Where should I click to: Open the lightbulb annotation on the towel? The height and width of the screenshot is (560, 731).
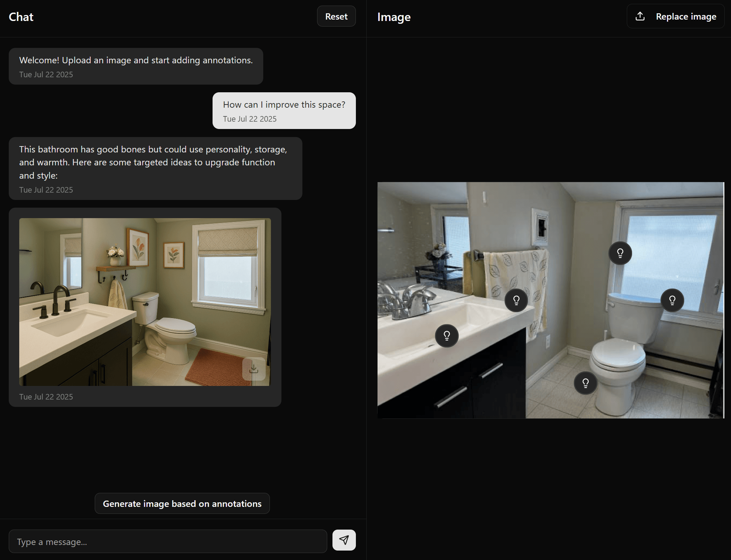pos(516,300)
